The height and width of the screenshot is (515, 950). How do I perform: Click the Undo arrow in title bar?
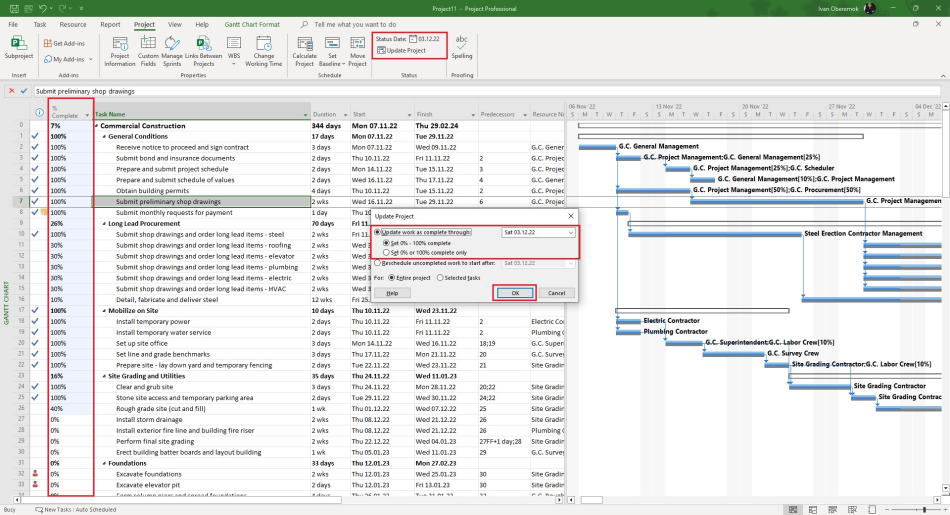42,8
